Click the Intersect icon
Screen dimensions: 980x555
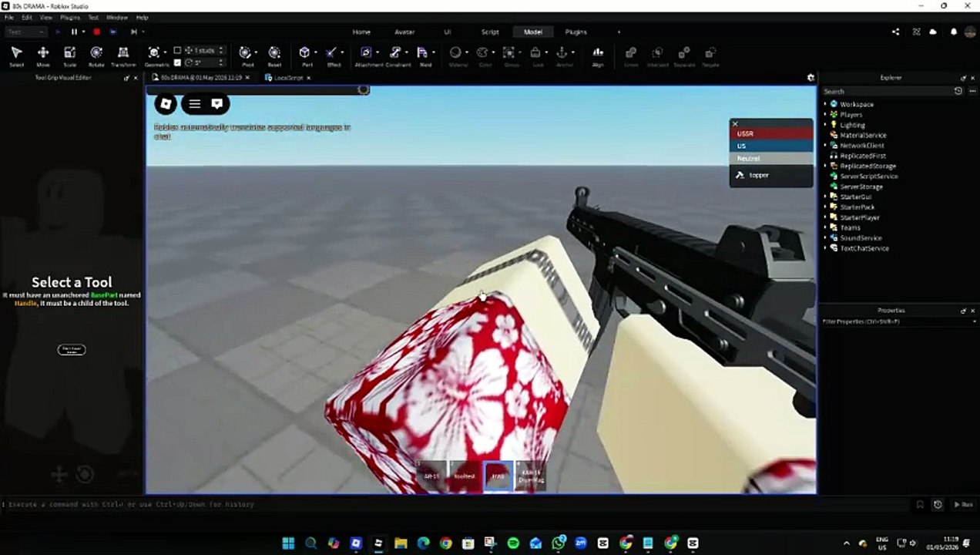657,53
